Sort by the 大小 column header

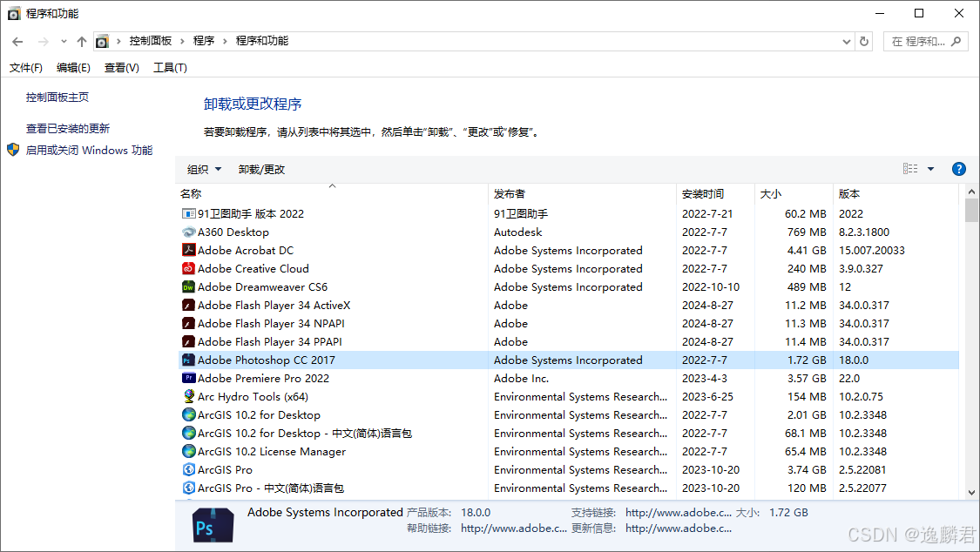pyautogui.click(x=794, y=193)
